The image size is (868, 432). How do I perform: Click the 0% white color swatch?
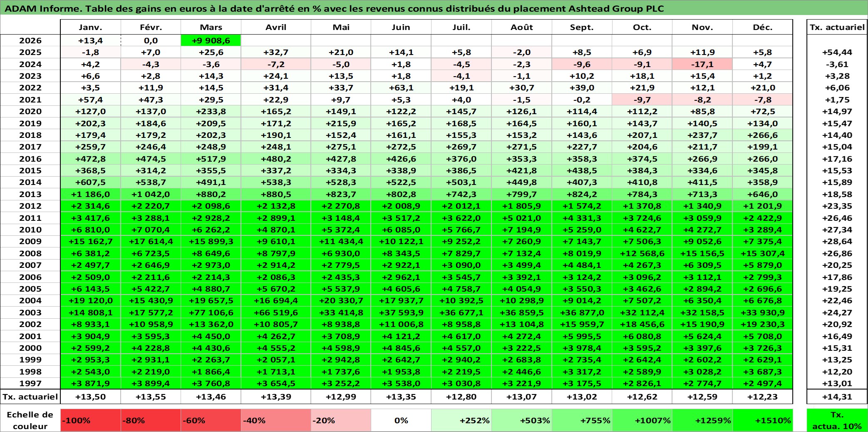pos(401,420)
